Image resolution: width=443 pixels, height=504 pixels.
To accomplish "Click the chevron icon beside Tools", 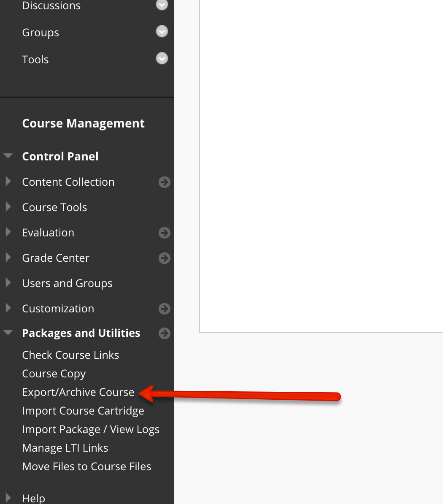I will (162, 58).
